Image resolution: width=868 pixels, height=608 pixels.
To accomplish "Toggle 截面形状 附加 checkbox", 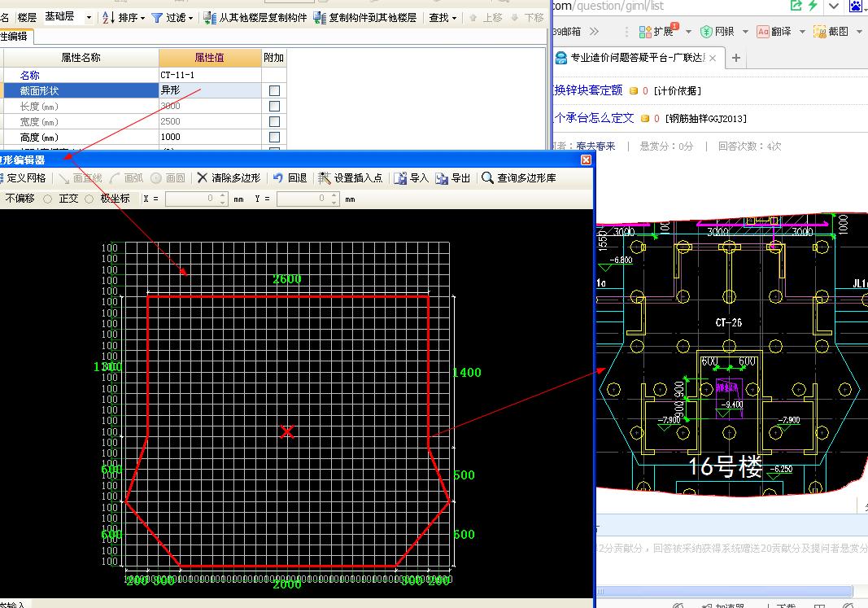I will click(x=274, y=90).
